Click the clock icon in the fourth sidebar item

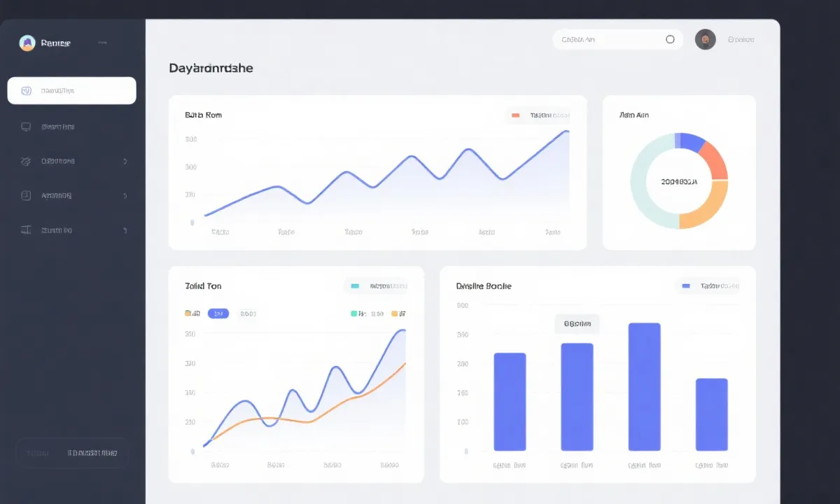coord(27,196)
